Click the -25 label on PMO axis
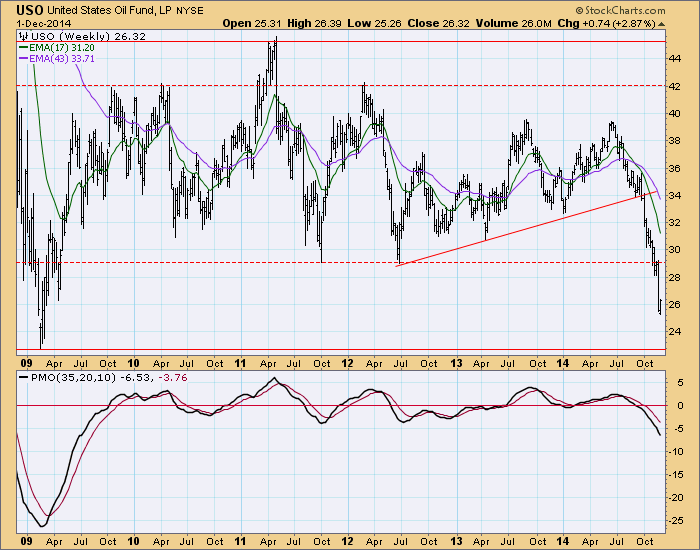The height and width of the screenshot is (550, 700). coord(678,520)
